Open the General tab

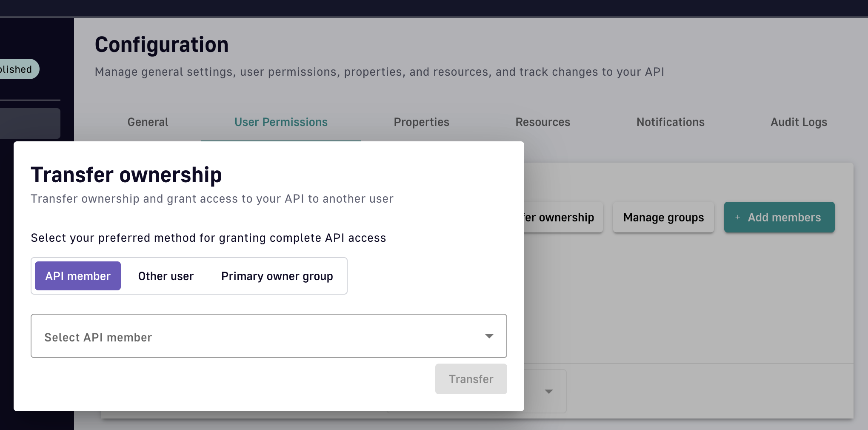pos(148,122)
